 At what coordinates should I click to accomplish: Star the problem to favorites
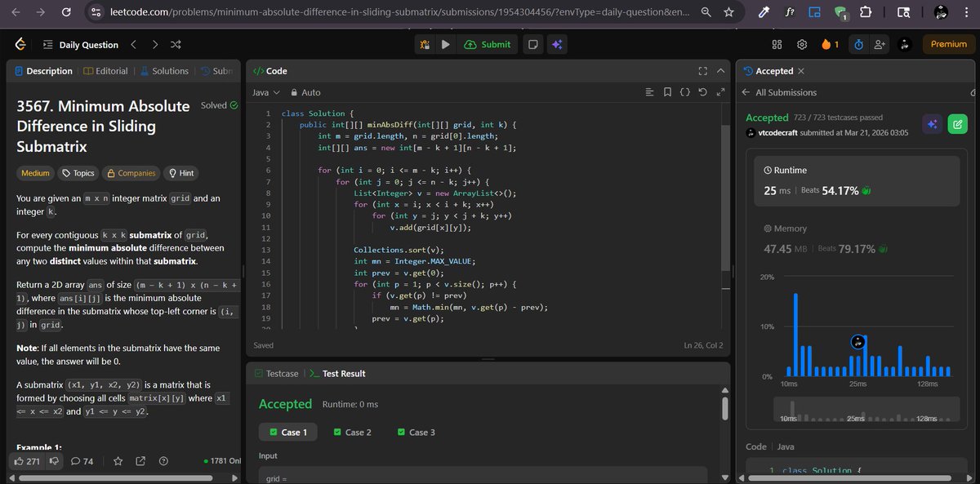pos(118,461)
